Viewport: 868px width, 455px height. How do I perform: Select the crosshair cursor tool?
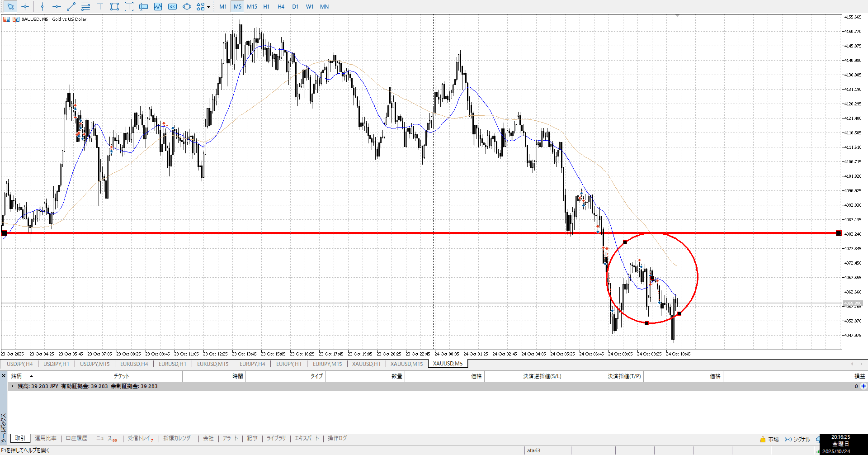click(x=25, y=7)
